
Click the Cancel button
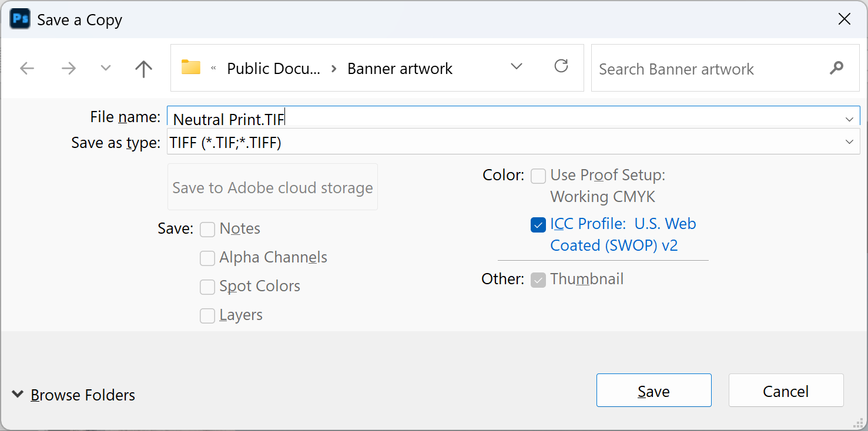786,390
